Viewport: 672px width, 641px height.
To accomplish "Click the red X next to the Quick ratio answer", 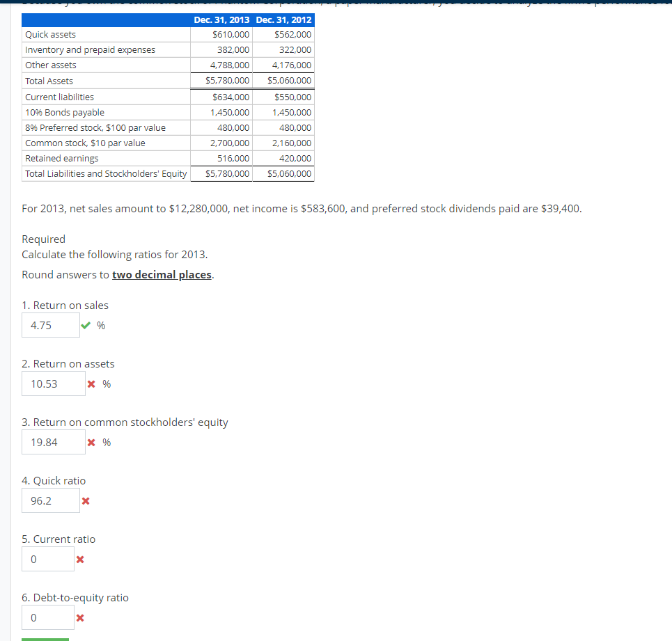I will 86,500.
